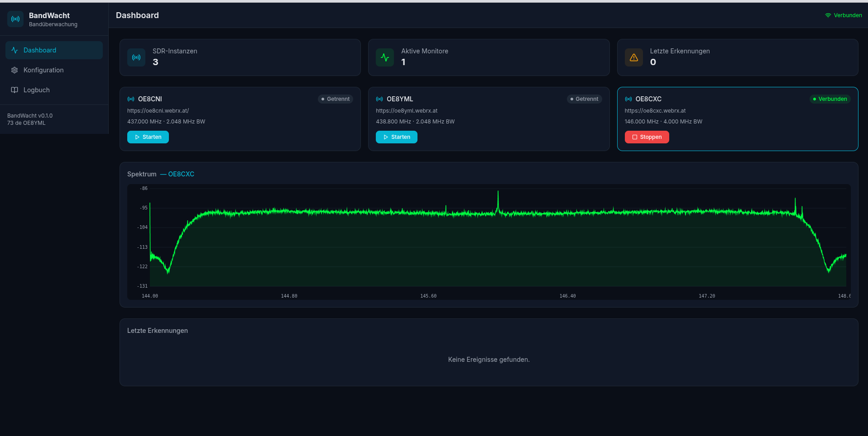Click the radio icon beside OE8YML

pos(379,99)
